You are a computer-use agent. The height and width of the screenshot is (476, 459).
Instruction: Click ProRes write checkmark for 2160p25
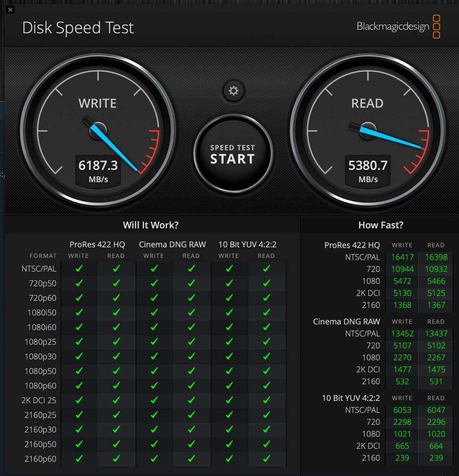(79, 415)
